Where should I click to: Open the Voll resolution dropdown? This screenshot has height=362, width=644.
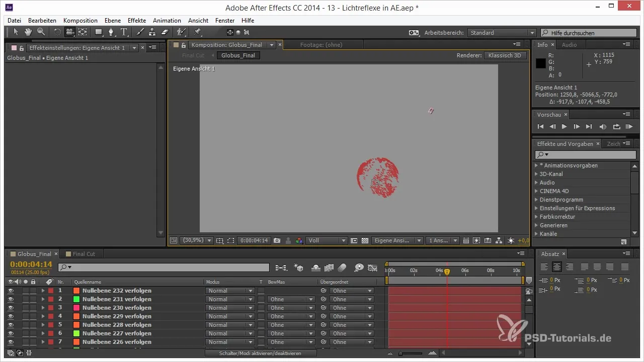[327, 241]
